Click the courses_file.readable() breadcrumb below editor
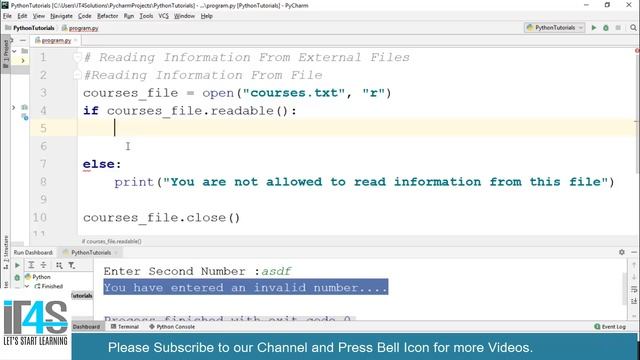This screenshot has width=640, height=360. pyautogui.click(x=111, y=241)
